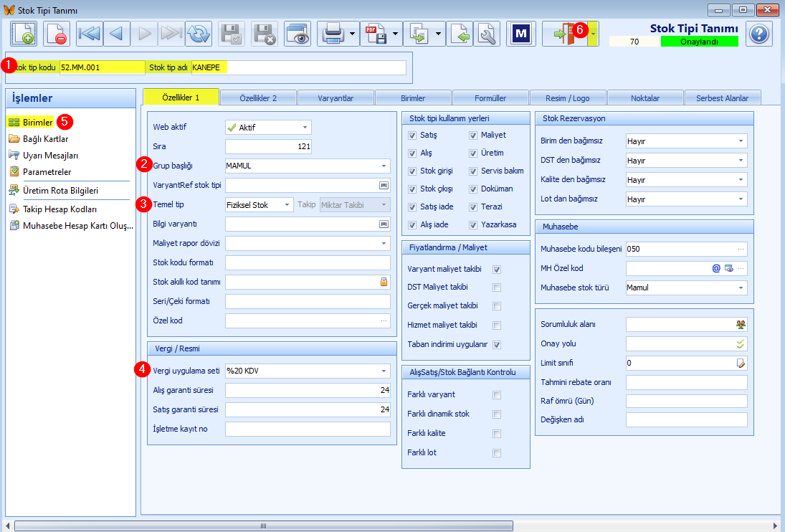Open the Formüller tab
This screenshot has width=785, height=532.
click(x=490, y=98)
